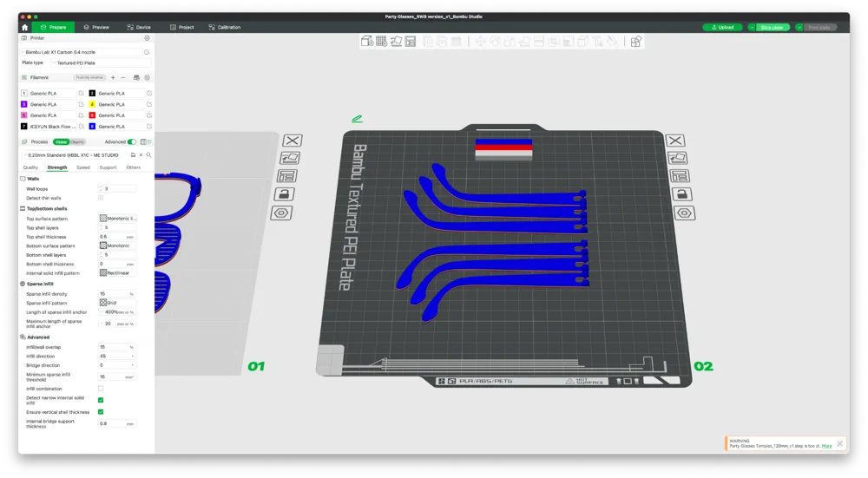Click the Add plate grid icon
Image resolution: width=868 pixels, height=478 pixels.
[x=381, y=42]
